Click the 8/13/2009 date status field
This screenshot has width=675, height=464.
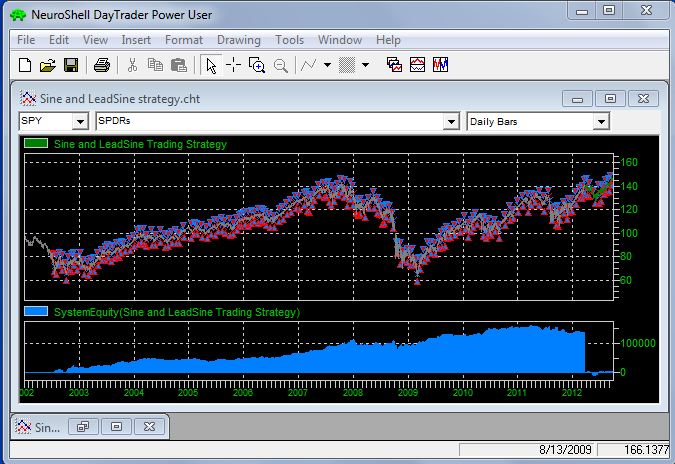(527, 450)
